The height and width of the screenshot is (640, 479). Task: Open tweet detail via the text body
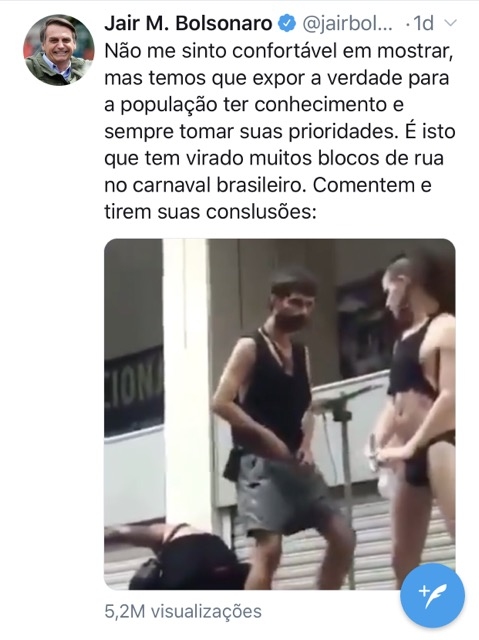click(280, 131)
